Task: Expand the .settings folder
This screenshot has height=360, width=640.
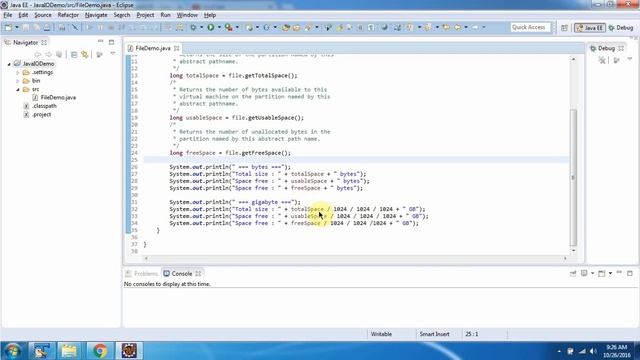Action: [18, 73]
